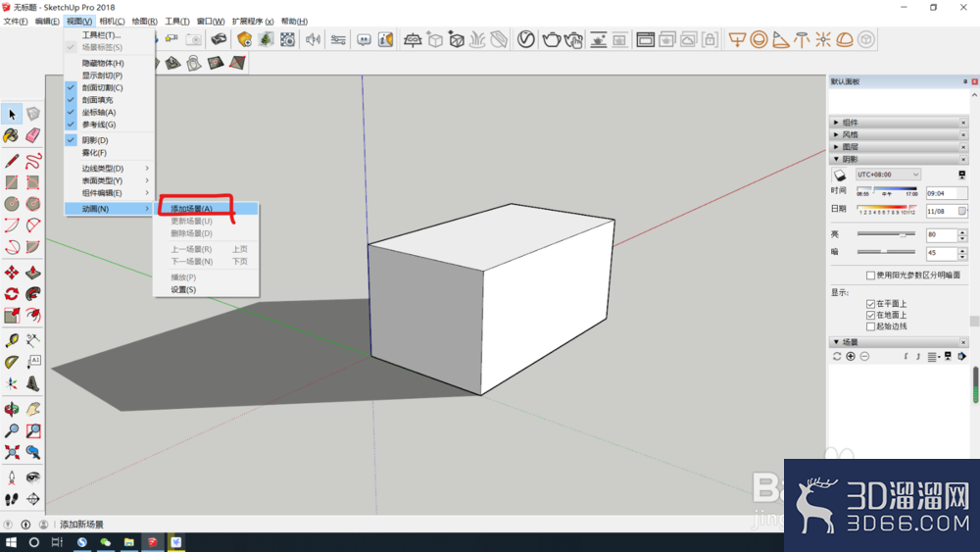980x552 pixels.
Task: Select the Scale tool
Action: (x=11, y=315)
